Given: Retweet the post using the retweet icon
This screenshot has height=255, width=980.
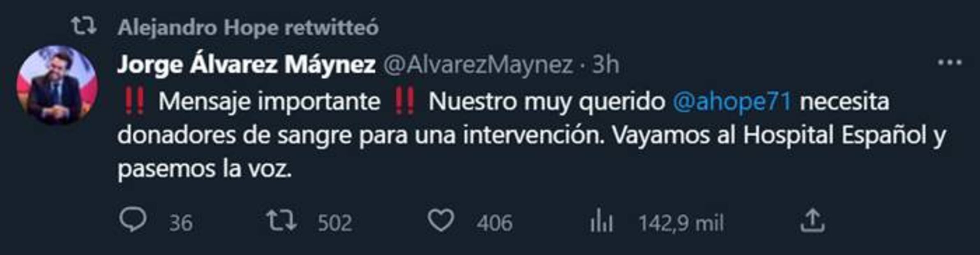Looking at the screenshot, I should pyautogui.click(x=281, y=220).
